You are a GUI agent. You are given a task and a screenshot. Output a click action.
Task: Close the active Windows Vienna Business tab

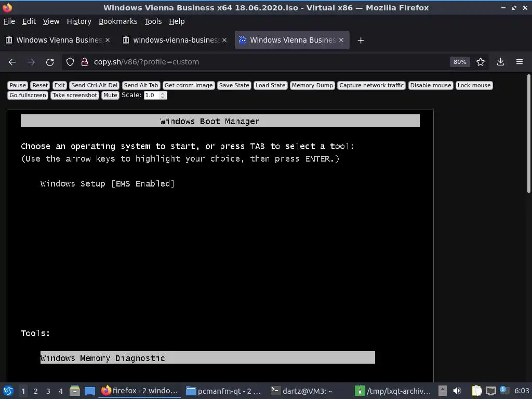(341, 40)
